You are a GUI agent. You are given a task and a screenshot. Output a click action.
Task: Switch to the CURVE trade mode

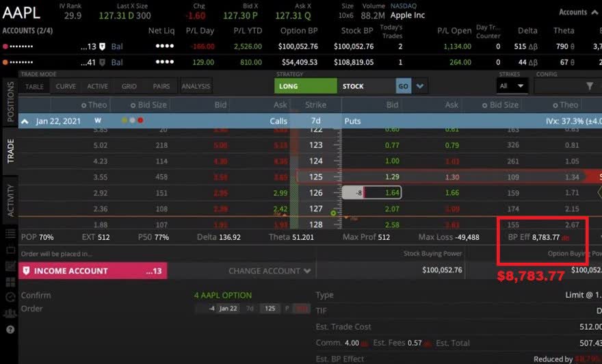click(x=66, y=86)
